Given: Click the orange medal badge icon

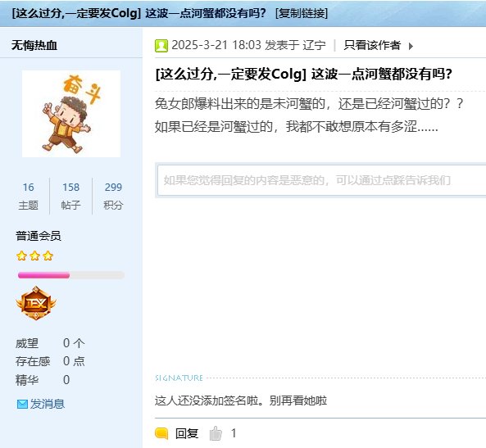Looking at the screenshot, I should (36, 303).
